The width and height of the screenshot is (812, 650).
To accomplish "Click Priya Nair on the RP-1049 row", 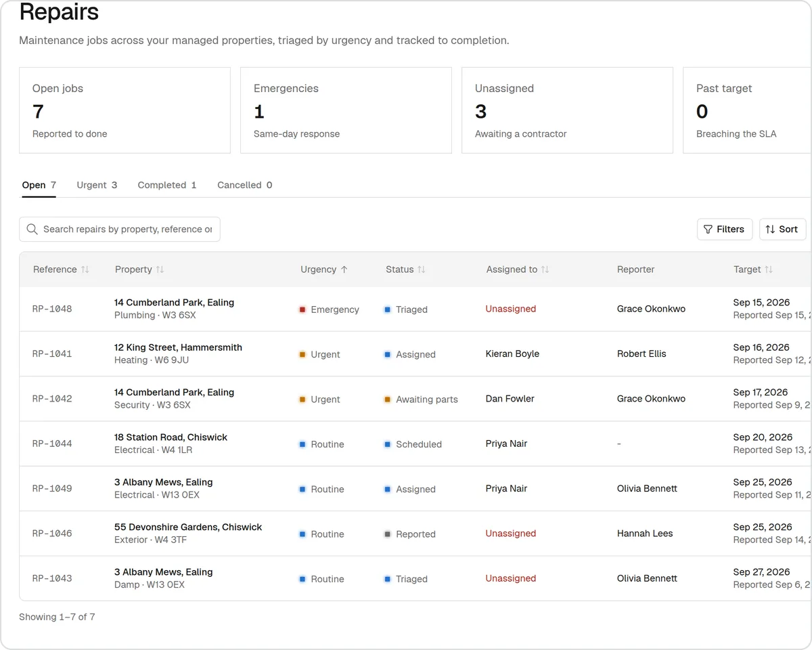I will click(506, 488).
